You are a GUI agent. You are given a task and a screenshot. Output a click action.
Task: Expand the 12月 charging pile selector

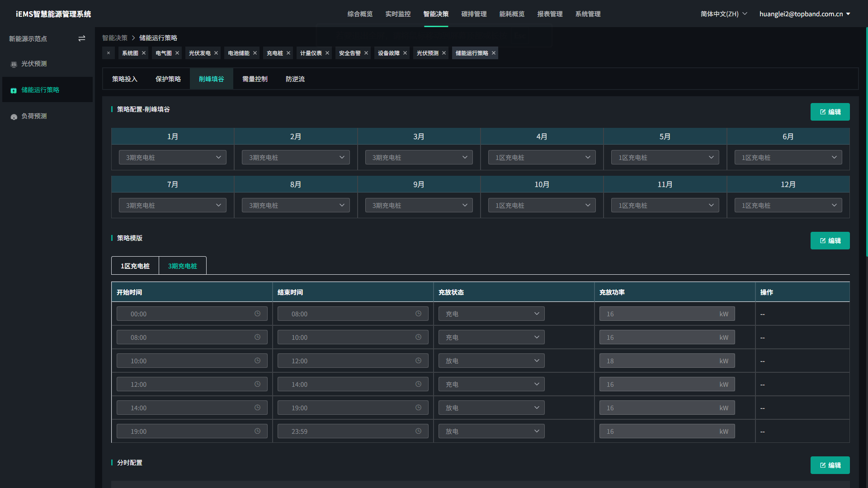788,205
